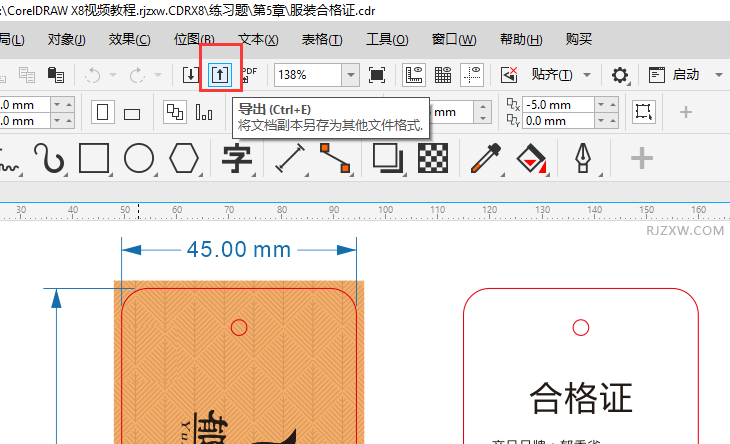Click the disable snapping icon
The height and width of the screenshot is (444, 730).
click(509, 74)
